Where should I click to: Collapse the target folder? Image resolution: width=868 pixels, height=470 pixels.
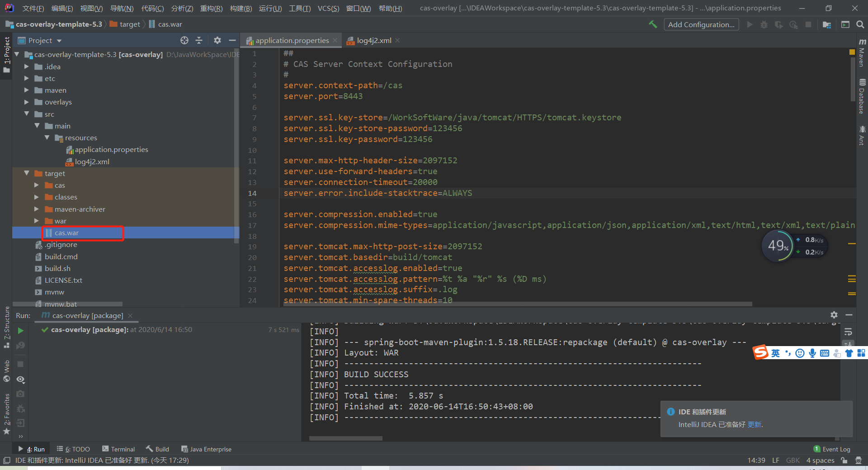point(27,173)
